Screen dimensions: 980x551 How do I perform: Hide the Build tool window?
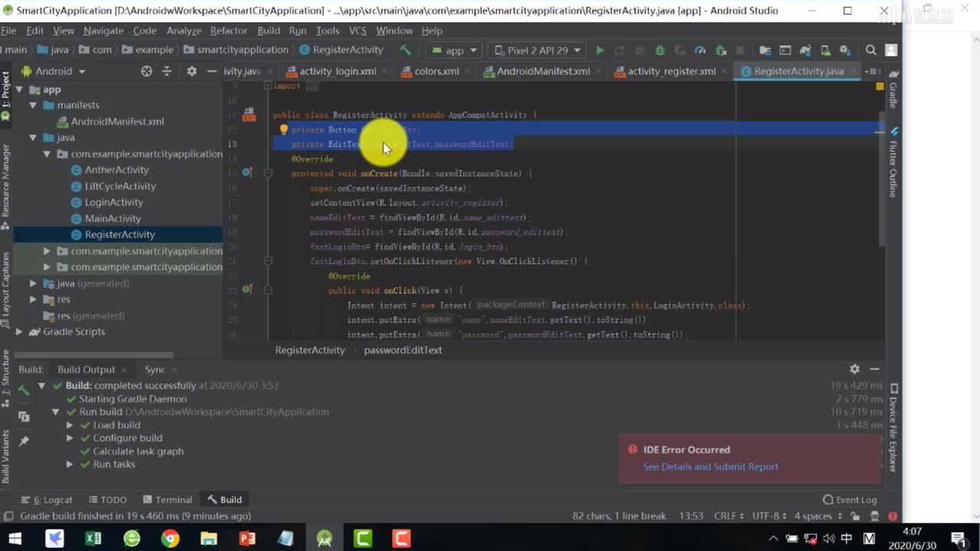[874, 369]
